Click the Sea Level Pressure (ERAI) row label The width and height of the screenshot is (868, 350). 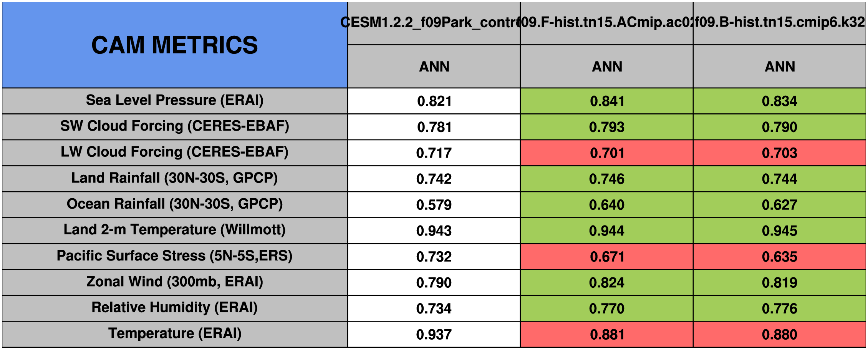tap(175, 100)
